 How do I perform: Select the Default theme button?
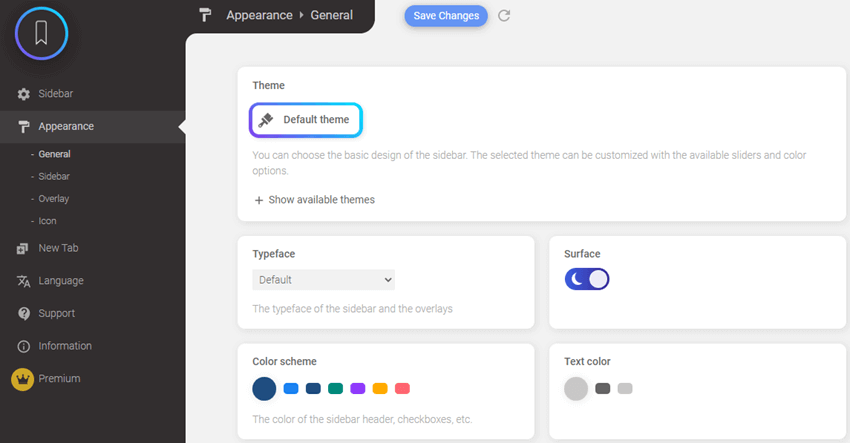tap(305, 120)
